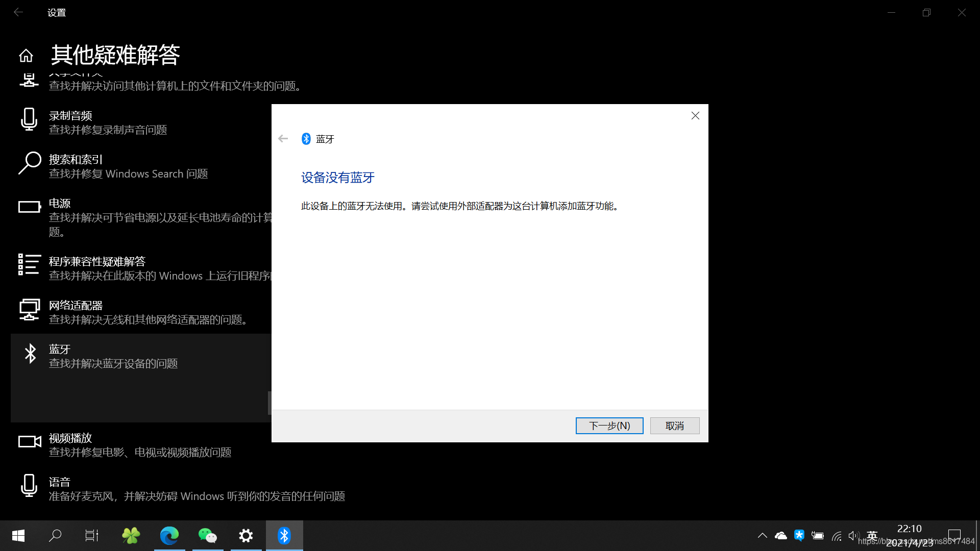The image size is (980, 551).
Task: Open the volume tray icon
Action: (854, 536)
